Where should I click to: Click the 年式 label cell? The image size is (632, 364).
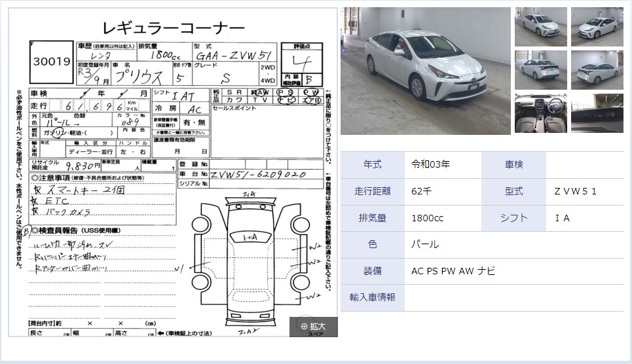[x=373, y=164]
